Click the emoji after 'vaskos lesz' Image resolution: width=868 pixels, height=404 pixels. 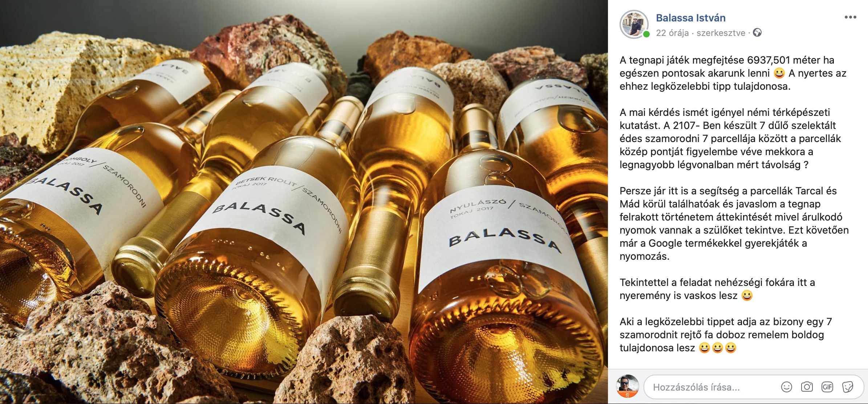point(747,296)
